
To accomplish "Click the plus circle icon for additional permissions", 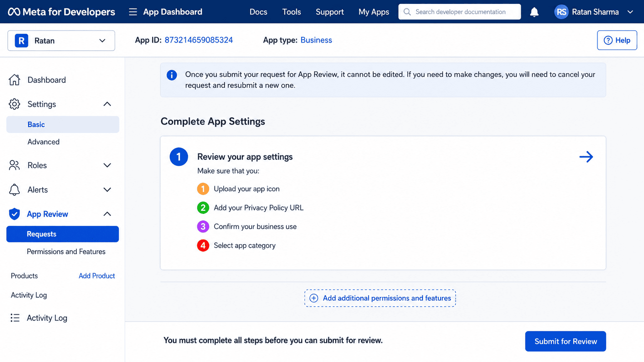I will click(314, 298).
